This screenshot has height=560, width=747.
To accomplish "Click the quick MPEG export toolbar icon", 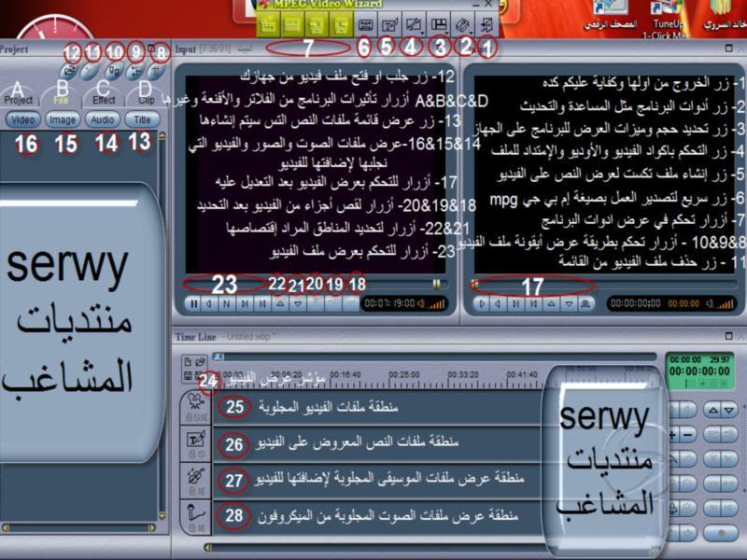I will (x=366, y=24).
